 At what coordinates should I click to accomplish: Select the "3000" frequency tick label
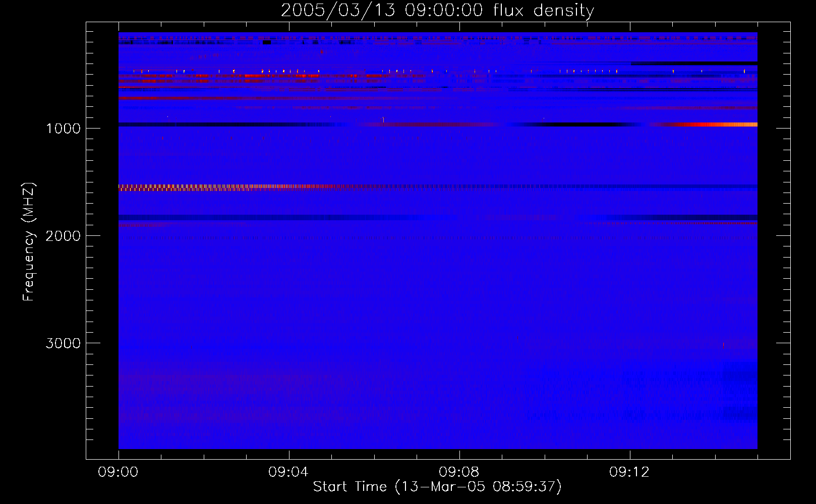tap(63, 343)
